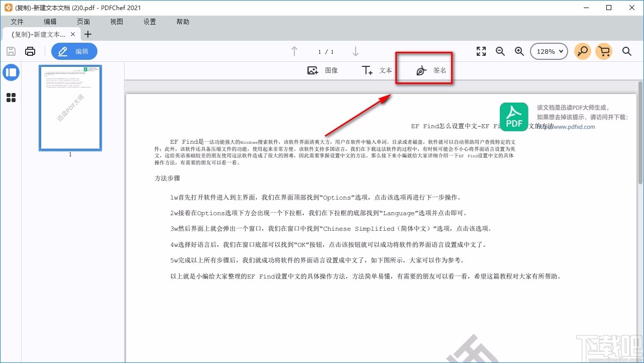Click the 编辑 edit mode button
The width and height of the screenshot is (644, 363).
[74, 51]
